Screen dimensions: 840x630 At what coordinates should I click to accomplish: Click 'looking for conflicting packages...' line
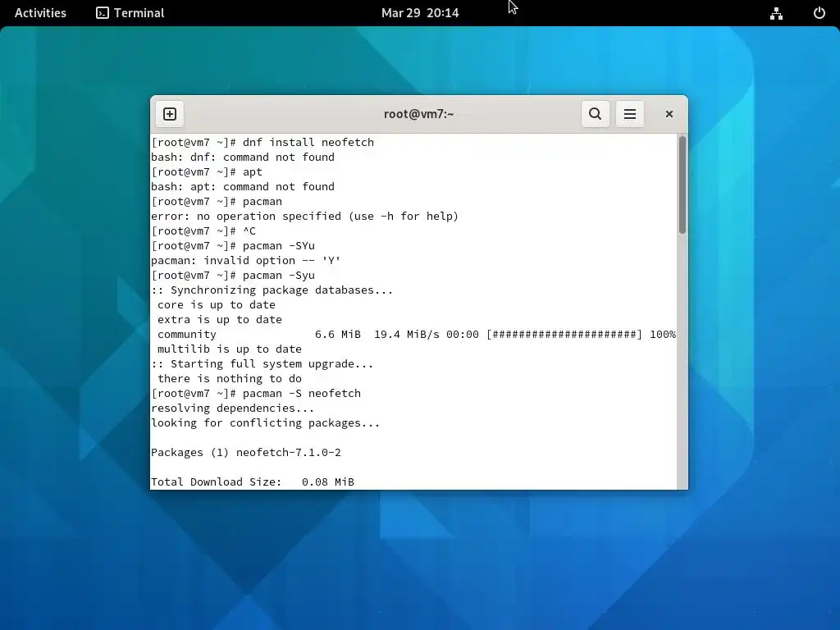[x=266, y=423]
